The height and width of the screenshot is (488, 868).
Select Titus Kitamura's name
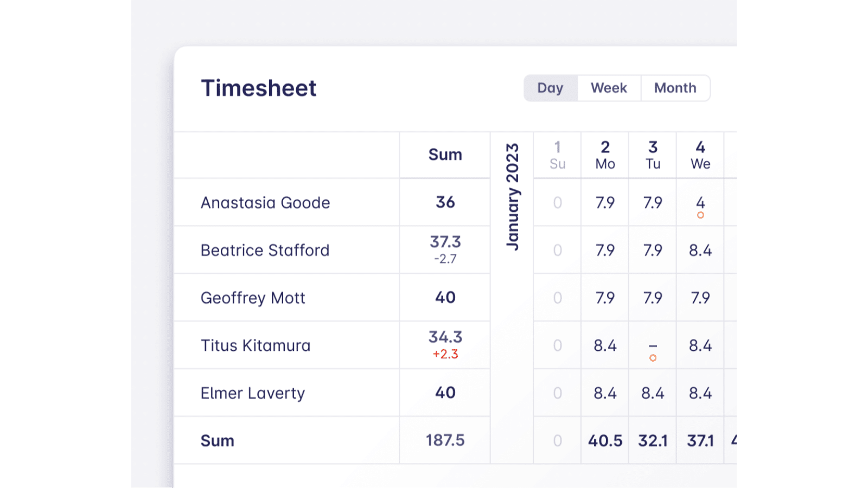click(x=256, y=346)
